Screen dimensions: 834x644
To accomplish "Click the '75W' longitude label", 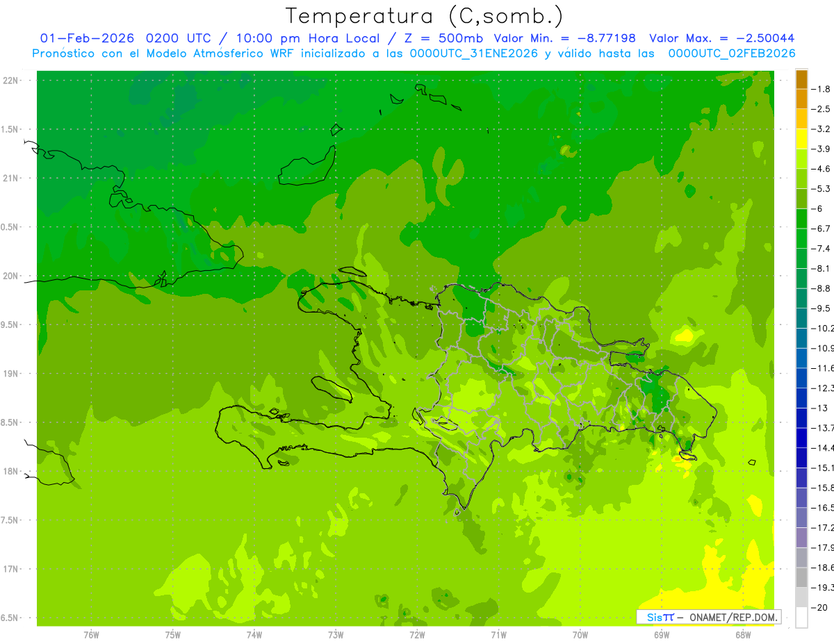I will [x=173, y=634].
